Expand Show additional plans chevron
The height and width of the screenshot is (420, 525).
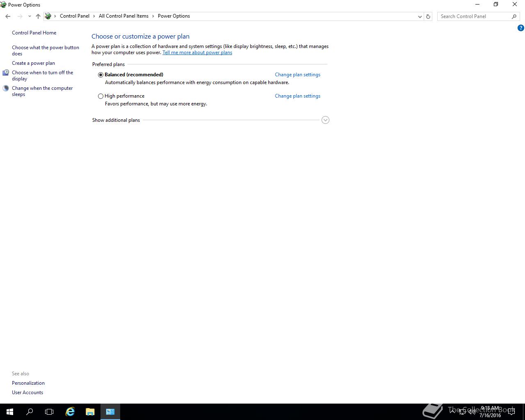pos(325,120)
